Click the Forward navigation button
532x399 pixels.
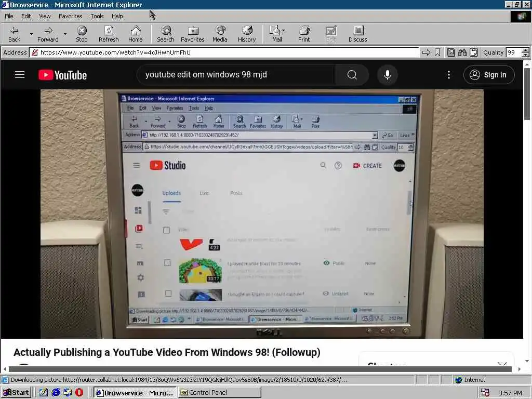[x=48, y=34]
